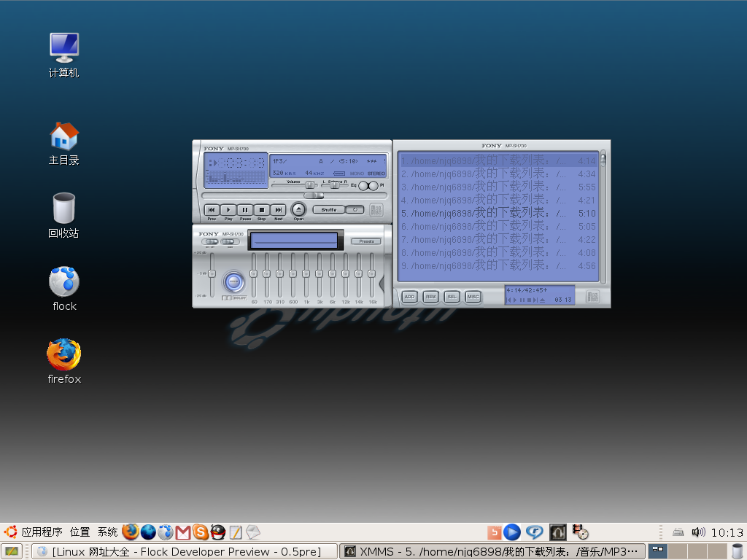Click the text editor notepad launcher in panel
747x560 pixels.
pyautogui.click(x=236, y=532)
